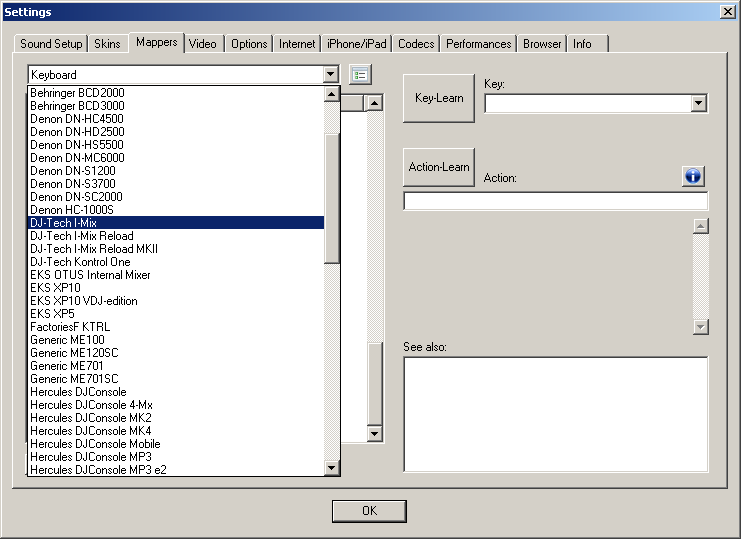This screenshot has width=741, height=539.
Task: Click the Action-Learn button
Action: coord(439,167)
